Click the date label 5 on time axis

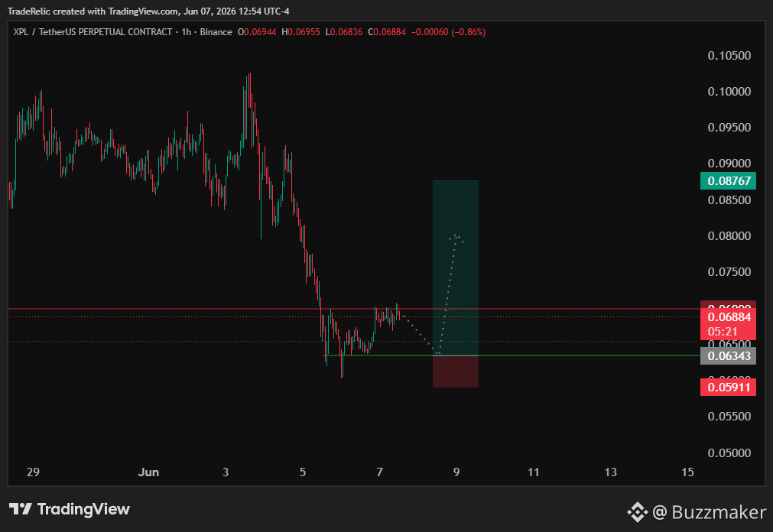(x=303, y=472)
